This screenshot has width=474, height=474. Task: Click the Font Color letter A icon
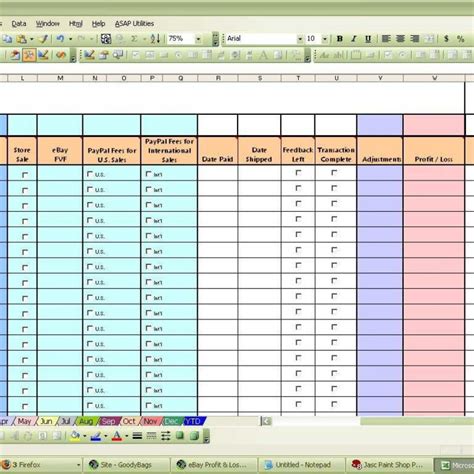tap(117, 435)
